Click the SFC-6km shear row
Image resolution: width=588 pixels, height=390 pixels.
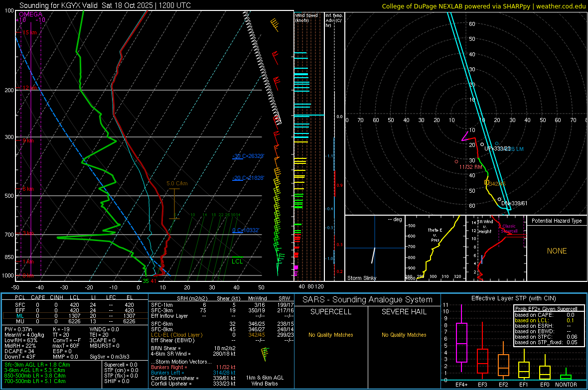tap(222, 324)
